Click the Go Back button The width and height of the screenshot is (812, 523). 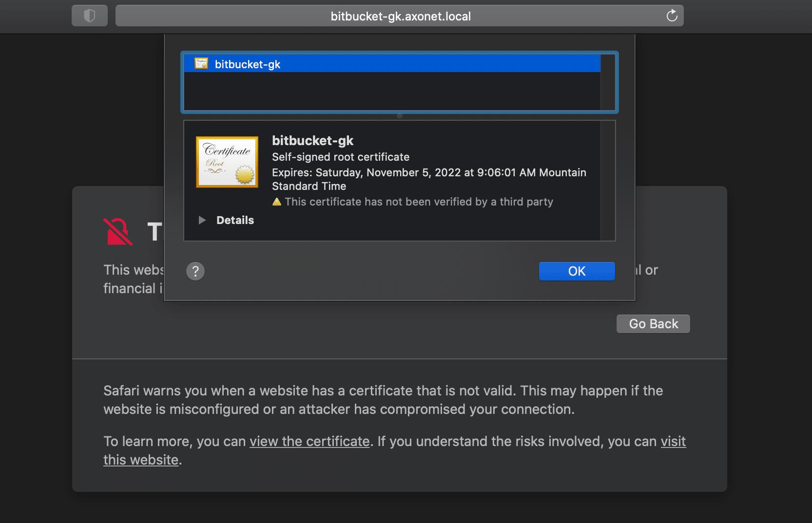pos(653,324)
